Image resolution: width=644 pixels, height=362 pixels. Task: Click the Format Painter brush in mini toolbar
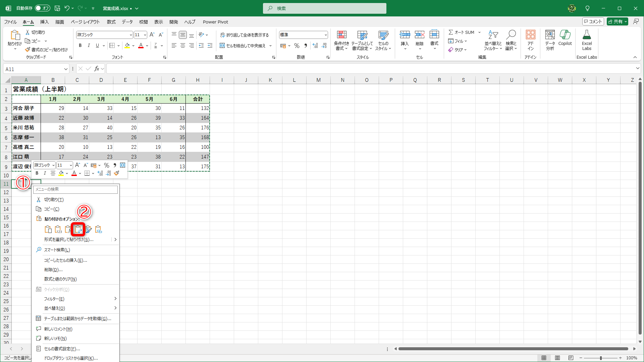[x=117, y=173]
